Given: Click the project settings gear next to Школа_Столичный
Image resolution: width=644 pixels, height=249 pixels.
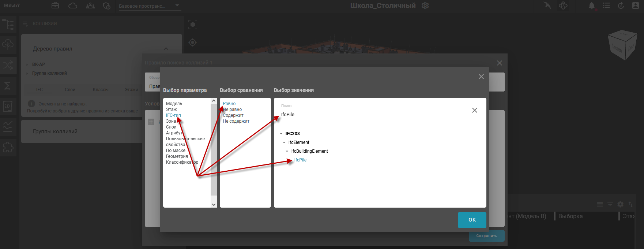Looking at the screenshot, I should [x=425, y=5].
